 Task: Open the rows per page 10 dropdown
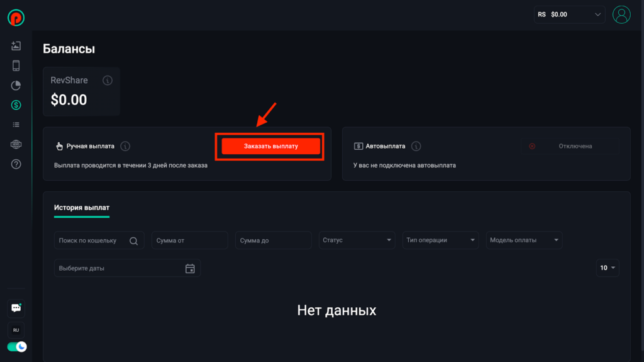point(608,268)
